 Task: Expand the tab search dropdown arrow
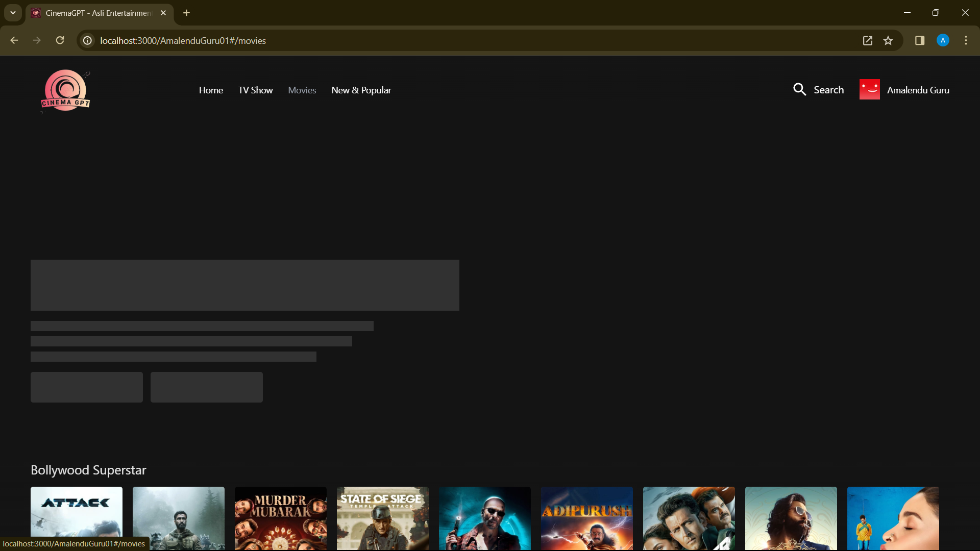pyautogui.click(x=13, y=13)
